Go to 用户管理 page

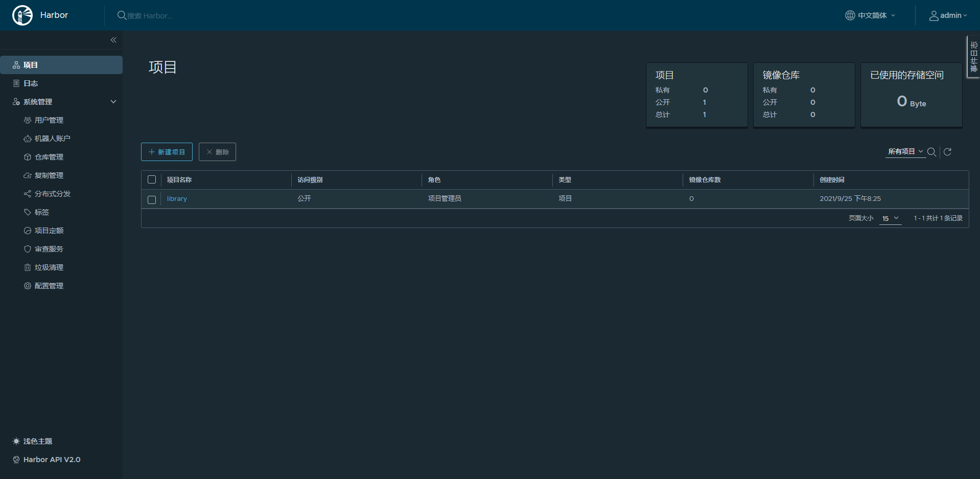point(49,120)
